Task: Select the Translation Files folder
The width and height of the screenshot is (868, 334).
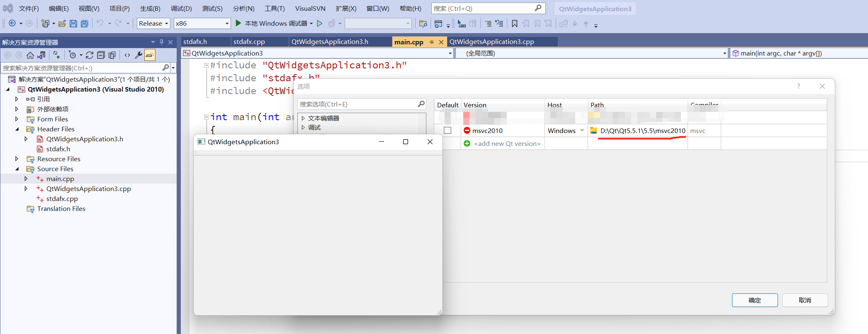Action: pyautogui.click(x=61, y=208)
